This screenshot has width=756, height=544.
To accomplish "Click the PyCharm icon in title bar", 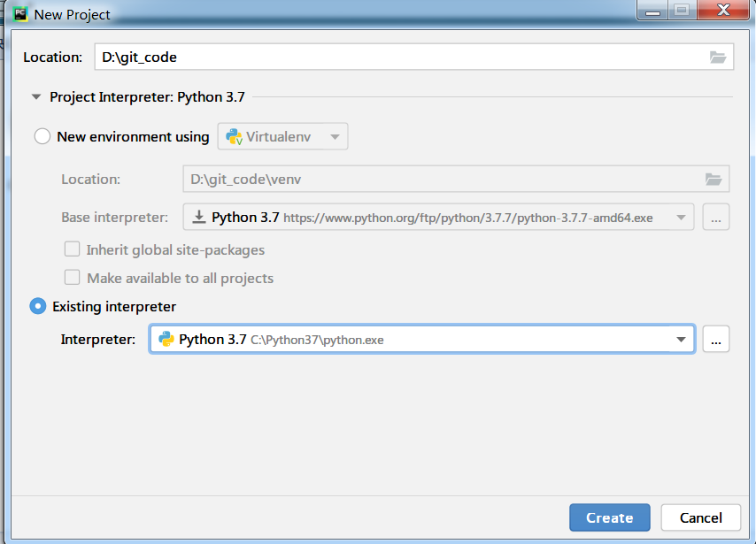I will pyautogui.click(x=19, y=14).
